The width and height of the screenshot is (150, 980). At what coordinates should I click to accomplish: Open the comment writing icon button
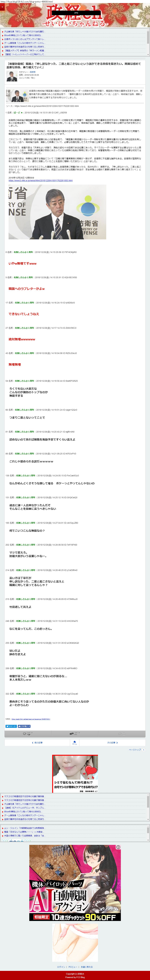tap(28, 733)
